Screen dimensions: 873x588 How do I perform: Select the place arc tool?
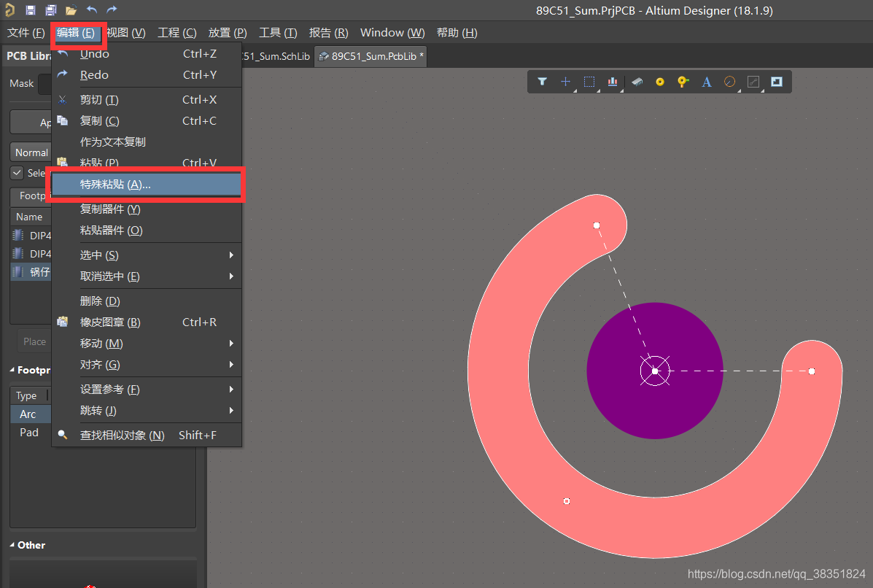tap(729, 82)
